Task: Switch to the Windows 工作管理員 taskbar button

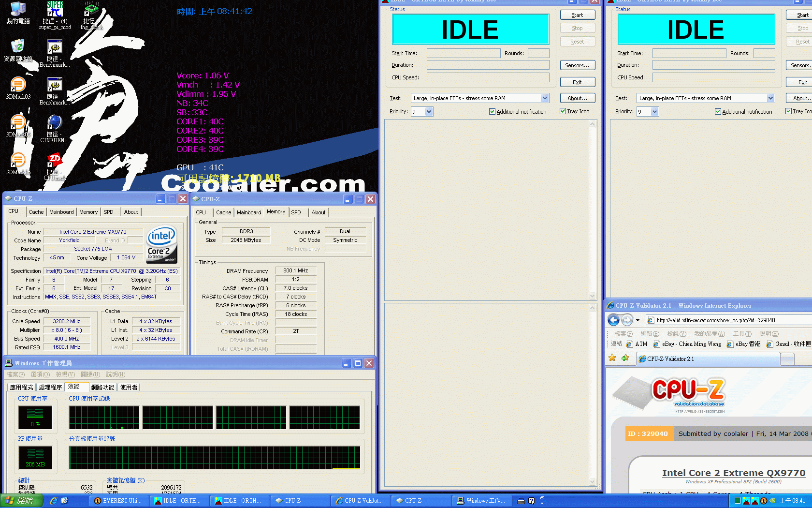Action: coord(481,501)
